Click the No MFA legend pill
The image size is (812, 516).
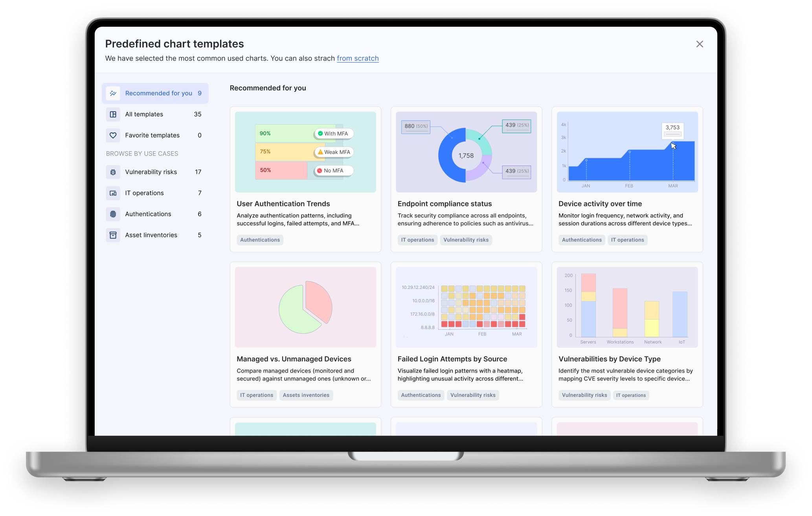click(x=334, y=171)
